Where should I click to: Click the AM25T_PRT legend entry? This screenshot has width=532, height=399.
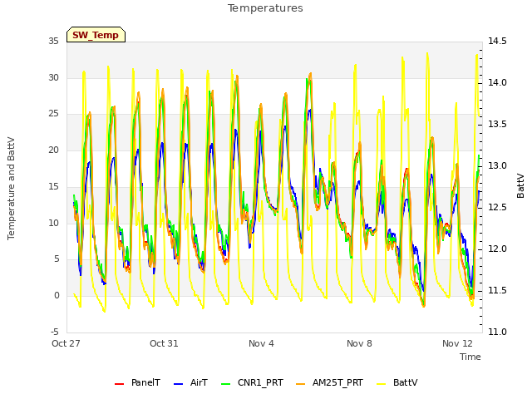point(329,382)
